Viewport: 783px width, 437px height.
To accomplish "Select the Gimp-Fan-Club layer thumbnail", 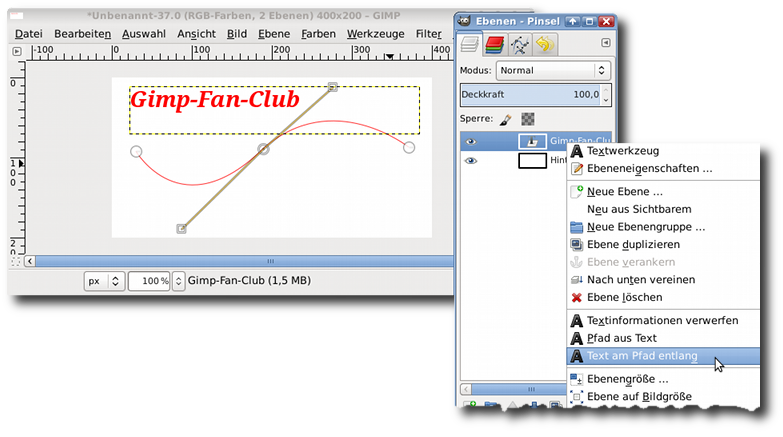I will tap(532, 142).
